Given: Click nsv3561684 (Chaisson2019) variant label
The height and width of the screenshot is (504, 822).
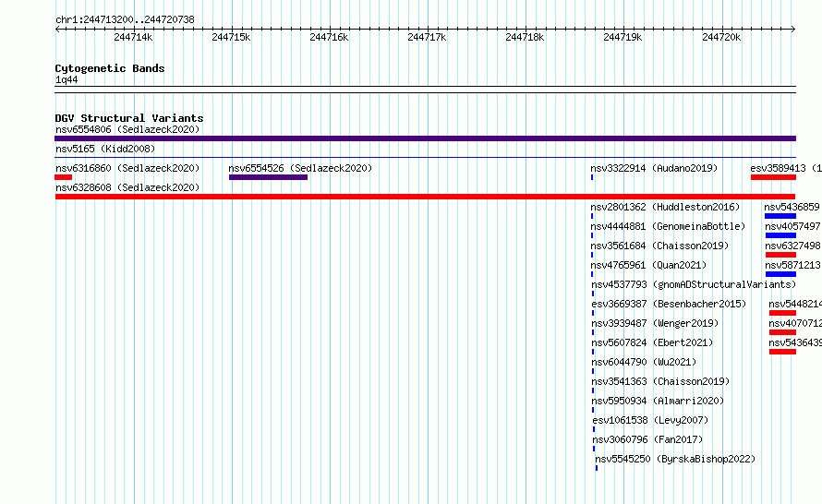Looking at the screenshot, I should pos(659,246).
